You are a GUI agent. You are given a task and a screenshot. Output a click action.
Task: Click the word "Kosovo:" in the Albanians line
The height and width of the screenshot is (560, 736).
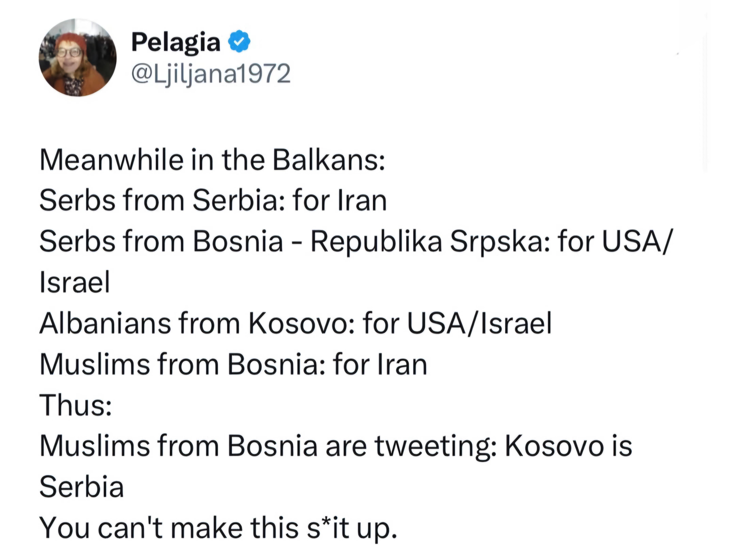click(x=301, y=323)
